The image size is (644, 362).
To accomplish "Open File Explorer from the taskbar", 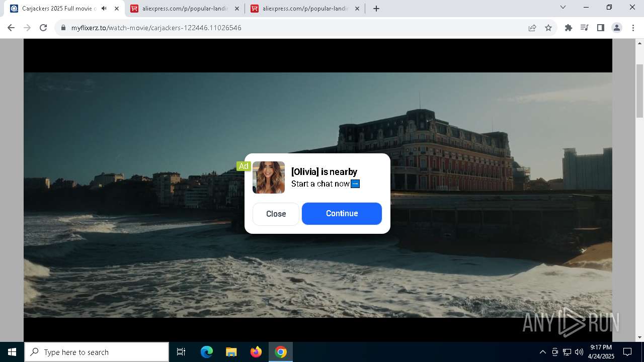I will 231,352.
